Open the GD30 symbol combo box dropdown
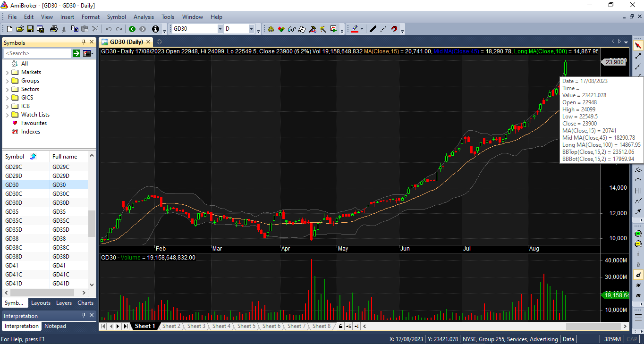Screen dimensions: 644x344 [220, 29]
